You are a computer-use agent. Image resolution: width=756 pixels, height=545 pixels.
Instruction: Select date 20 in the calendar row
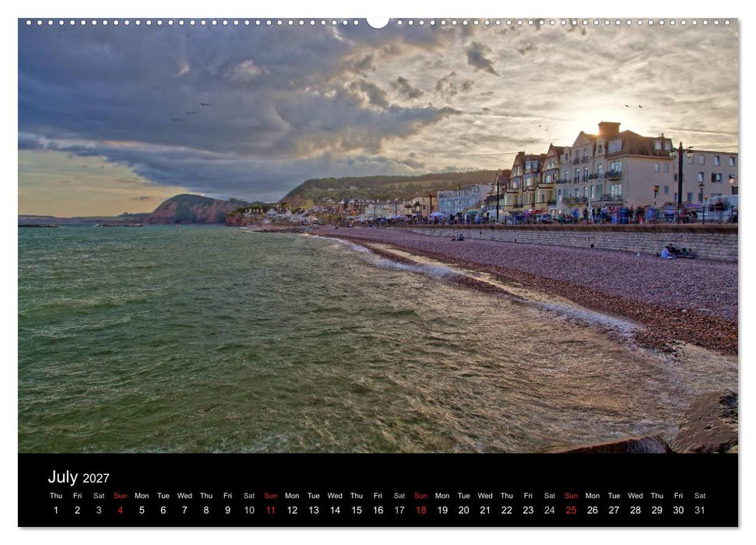[x=464, y=510]
